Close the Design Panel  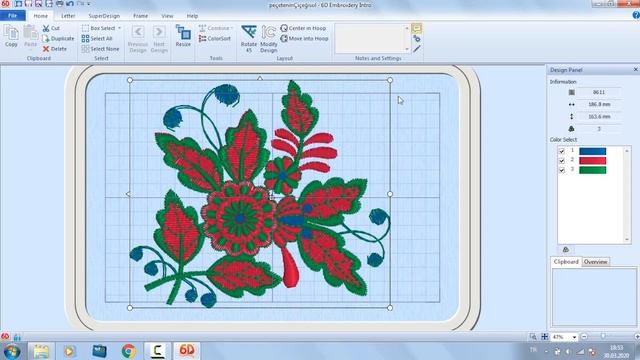tap(636, 70)
